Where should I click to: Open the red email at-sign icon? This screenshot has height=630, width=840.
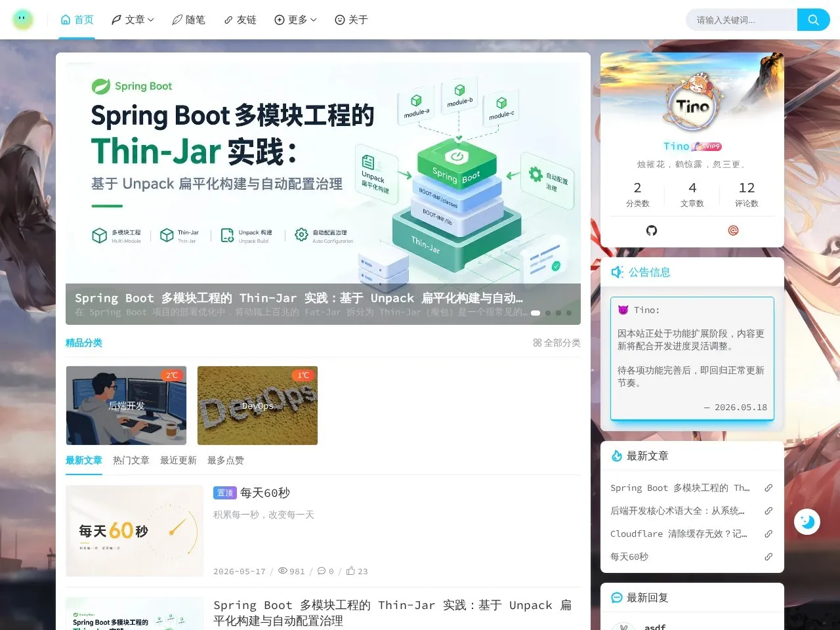[734, 230]
